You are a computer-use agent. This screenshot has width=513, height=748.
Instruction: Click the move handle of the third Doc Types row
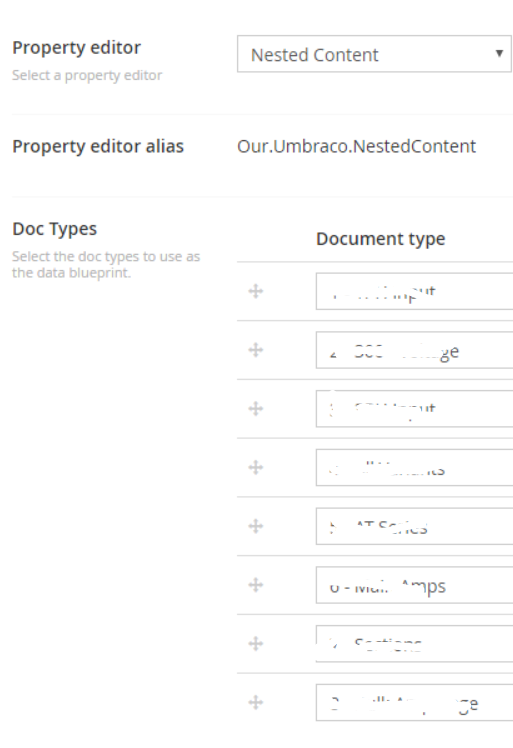pos(256,409)
